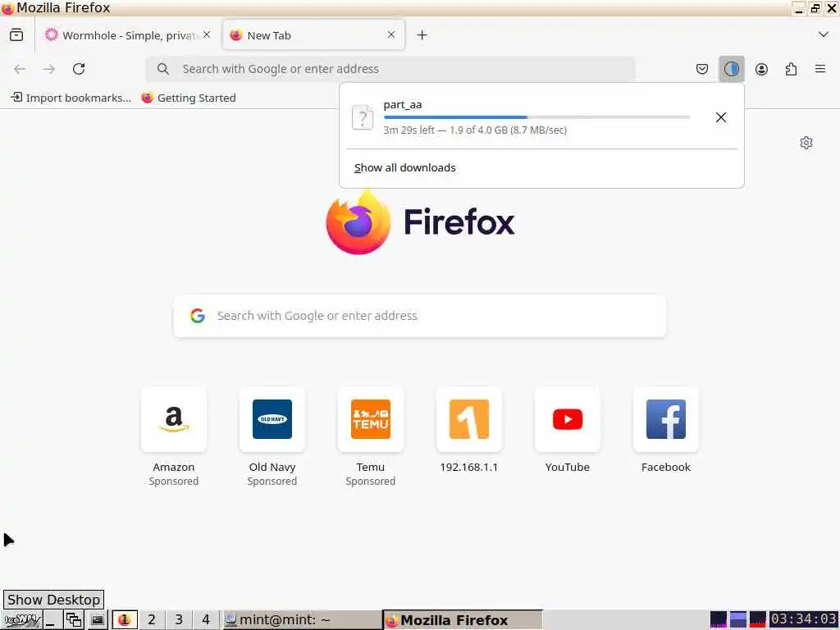Click Mozilla Firefox taskbar entry
The height and width of the screenshot is (630, 840).
tap(463, 620)
